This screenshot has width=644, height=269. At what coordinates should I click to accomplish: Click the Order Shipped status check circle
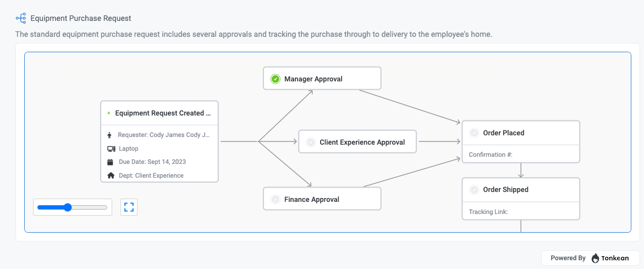[474, 190]
